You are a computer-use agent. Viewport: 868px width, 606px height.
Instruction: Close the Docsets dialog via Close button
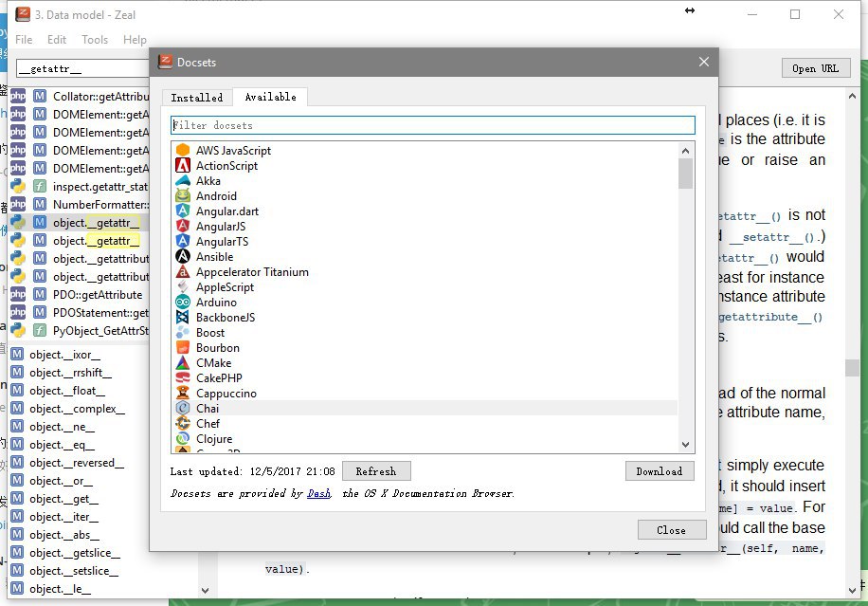(x=671, y=530)
